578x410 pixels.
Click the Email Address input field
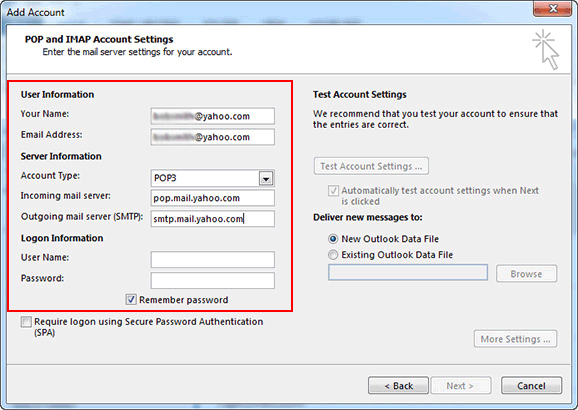click(x=213, y=137)
